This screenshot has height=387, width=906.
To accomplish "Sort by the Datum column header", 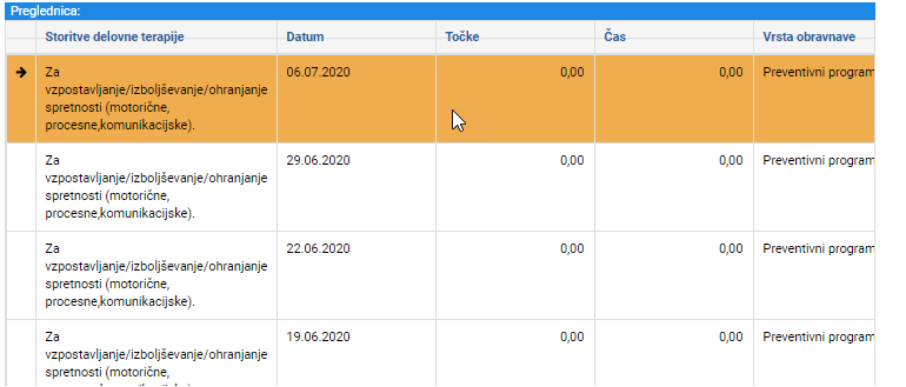I will (x=305, y=37).
